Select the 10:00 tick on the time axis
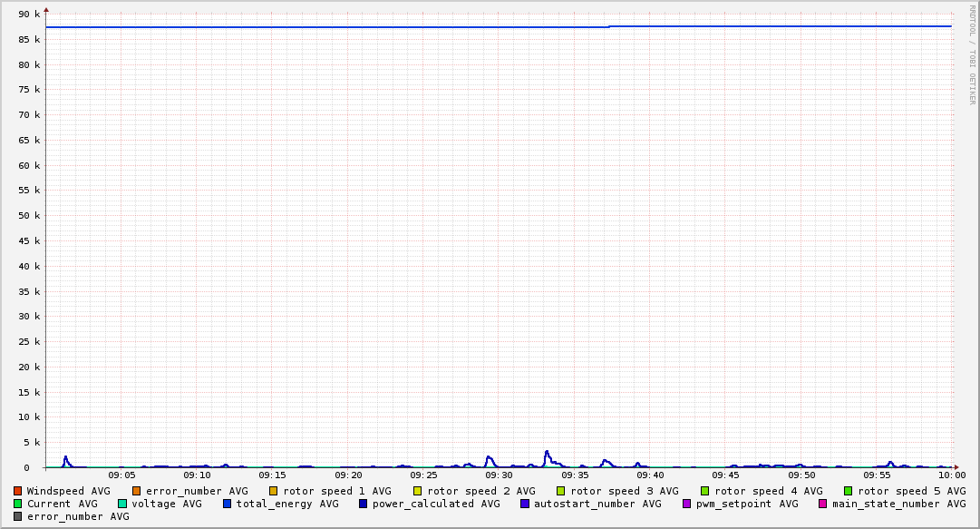The height and width of the screenshot is (529, 980). (x=951, y=475)
